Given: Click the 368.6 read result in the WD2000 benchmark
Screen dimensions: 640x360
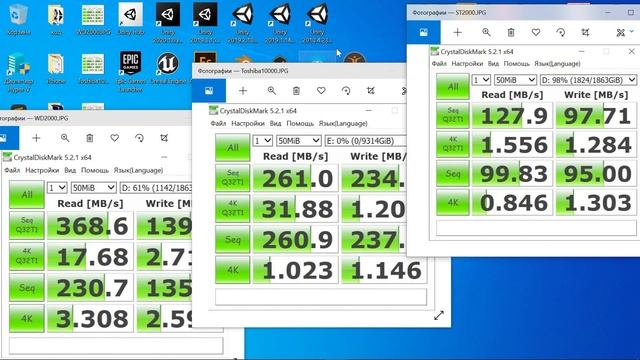Looking at the screenshot, I should click(x=90, y=226).
